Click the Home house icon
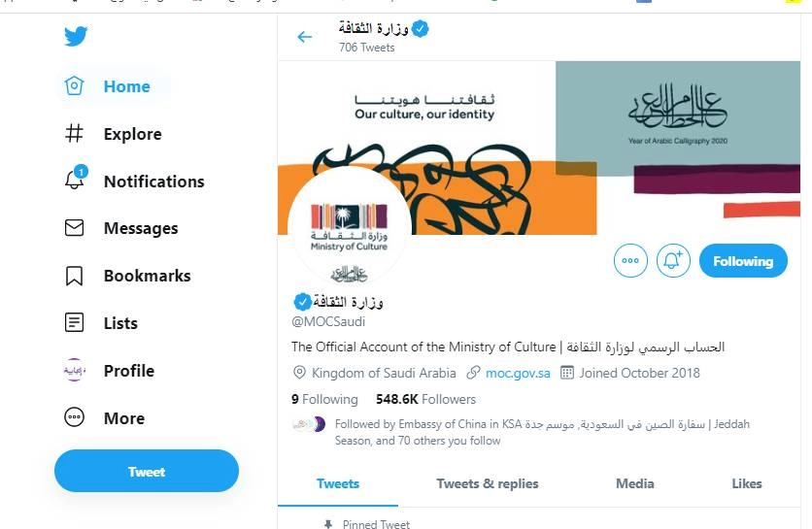Image resolution: width=812 pixels, height=529 pixels. (75, 86)
